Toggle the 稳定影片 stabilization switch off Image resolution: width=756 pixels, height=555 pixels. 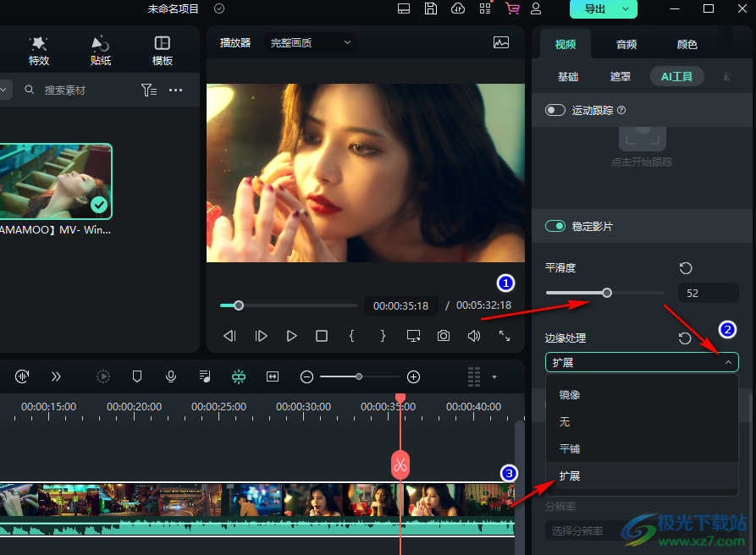(555, 226)
